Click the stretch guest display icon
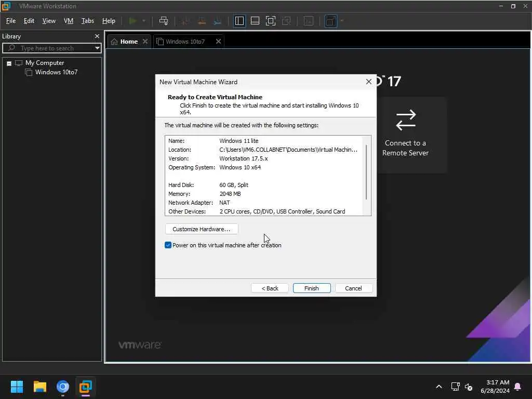The height and width of the screenshot is (399, 532). point(331,21)
